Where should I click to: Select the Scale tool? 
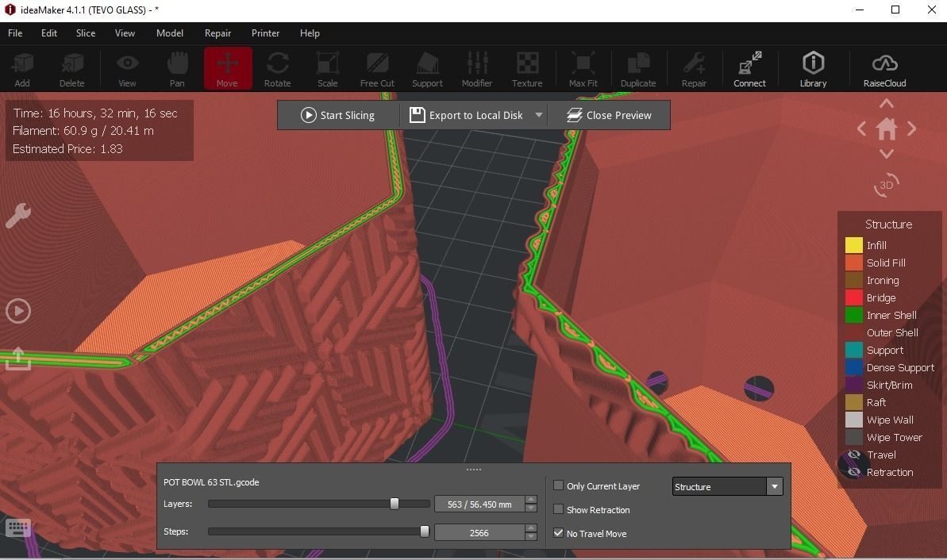coord(327,69)
